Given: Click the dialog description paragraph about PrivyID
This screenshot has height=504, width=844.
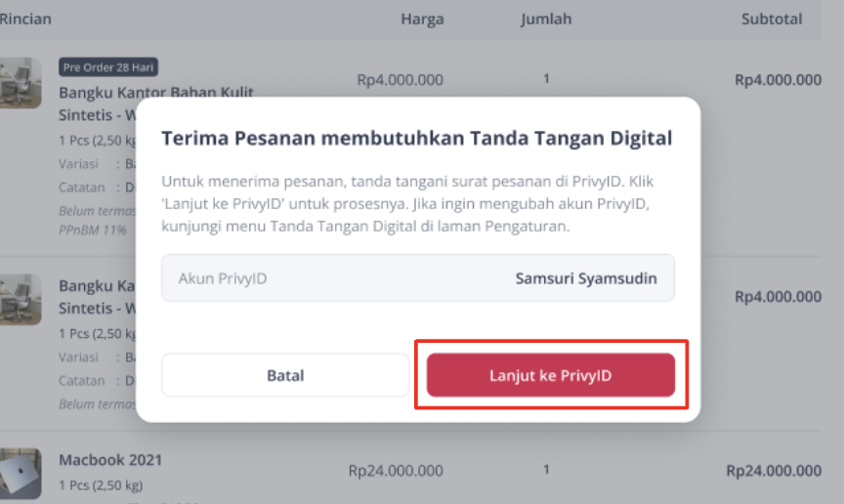Looking at the screenshot, I should [x=407, y=203].
